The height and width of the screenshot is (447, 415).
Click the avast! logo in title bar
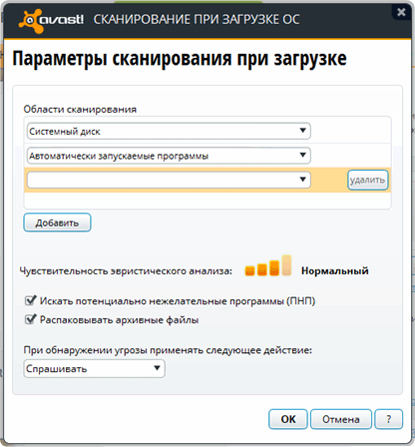[x=51, y=20]
